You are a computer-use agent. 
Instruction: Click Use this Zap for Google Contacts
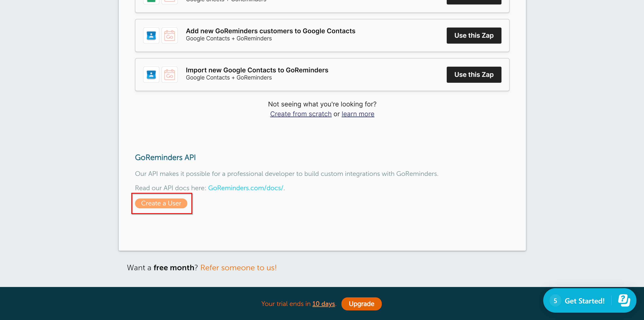pos(474,35)
